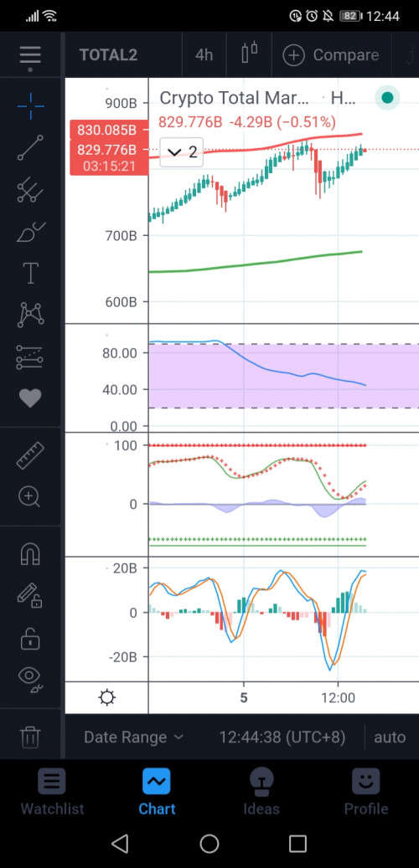Open favorites with heart icon
This screenshot has height=868, width=419.
pos(30,398)
